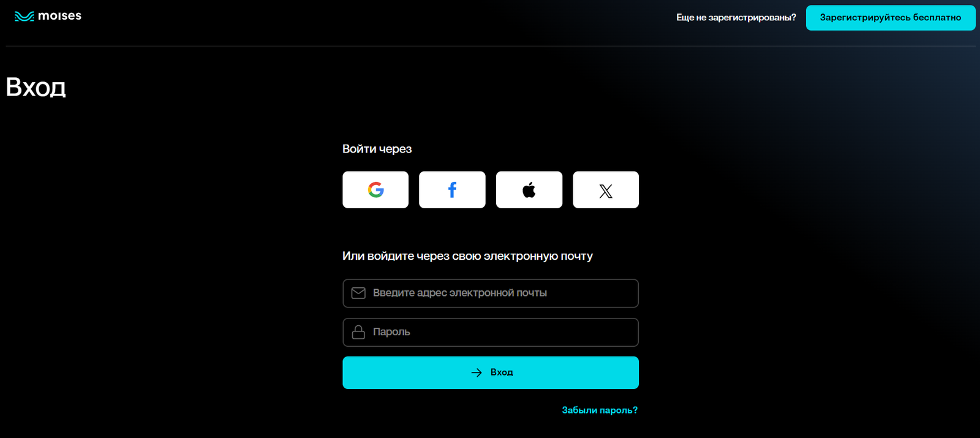
Task: Focus the Пароль input field
Action: pos(478,332)
